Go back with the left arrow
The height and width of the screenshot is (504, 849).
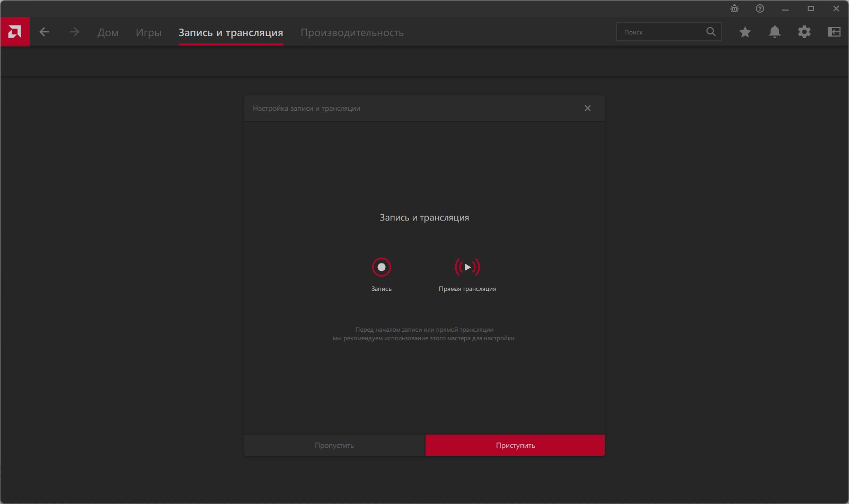[x=45, y=32]
